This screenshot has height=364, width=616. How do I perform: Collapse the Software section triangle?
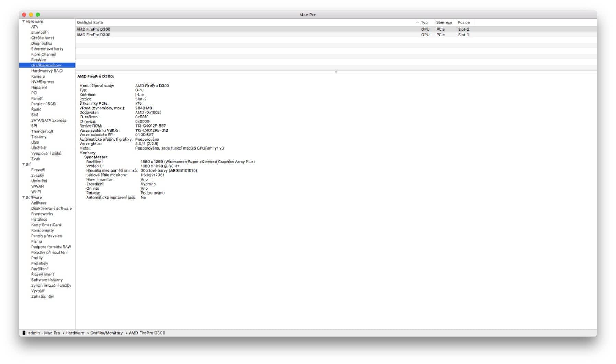[23, 197]
